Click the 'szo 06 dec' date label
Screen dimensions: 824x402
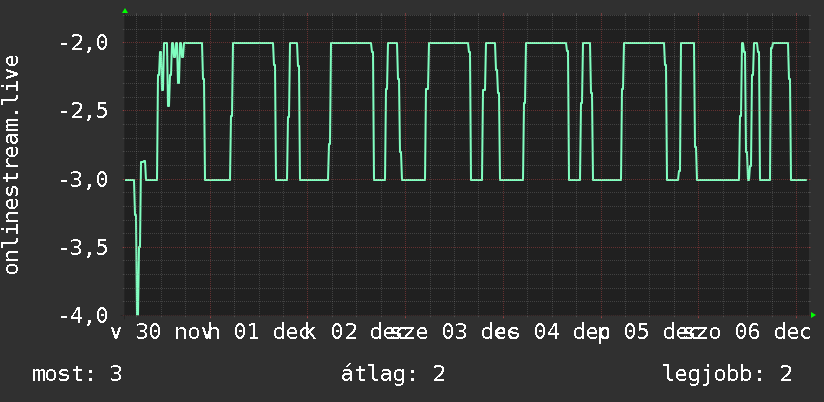[748, 332]
